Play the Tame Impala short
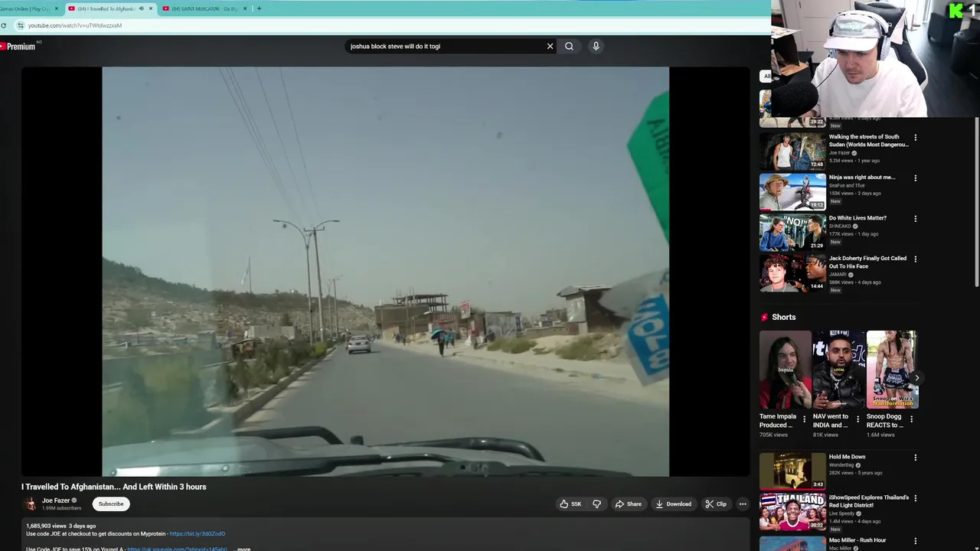Screen dimensions: 980x551 click(785, 370)
